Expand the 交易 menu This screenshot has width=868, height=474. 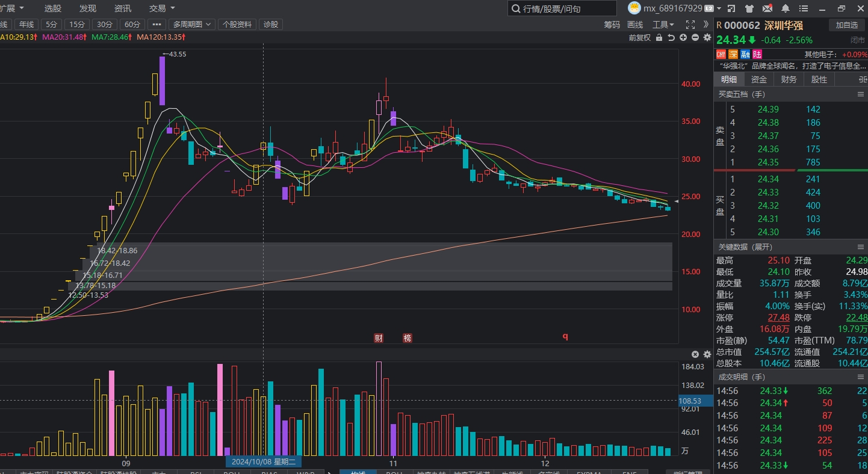(162, 8)
